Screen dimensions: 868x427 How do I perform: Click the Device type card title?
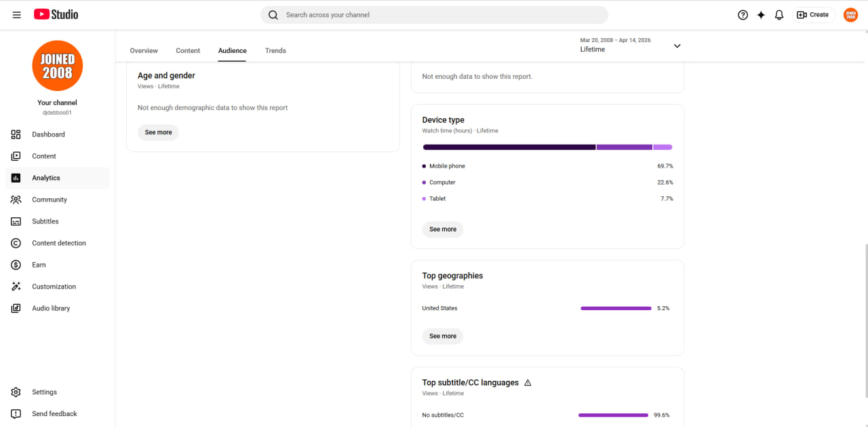pyautogui.click(x=443, y=120)
